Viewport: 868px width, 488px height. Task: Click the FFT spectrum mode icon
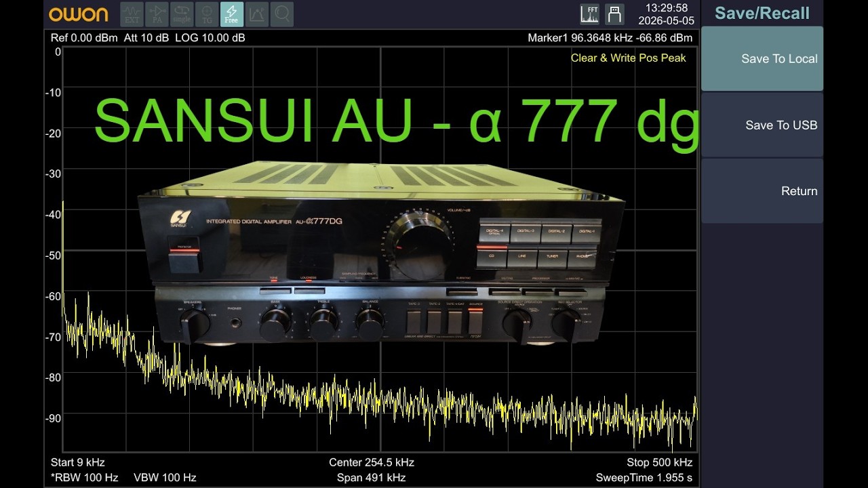[589, 14]
